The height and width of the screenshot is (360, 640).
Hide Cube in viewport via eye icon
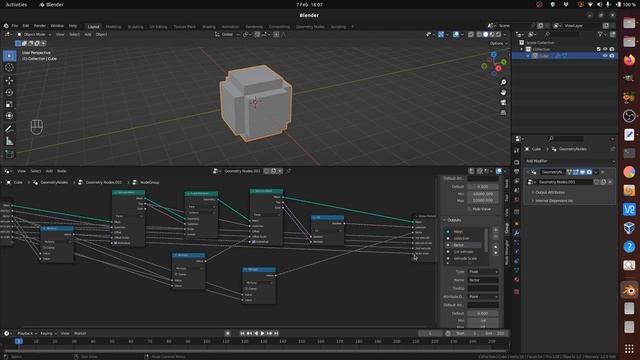pos(605,56)
